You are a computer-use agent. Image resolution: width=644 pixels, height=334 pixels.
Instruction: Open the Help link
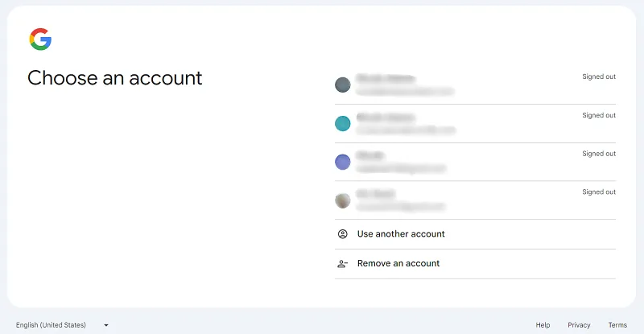point(543,325)
